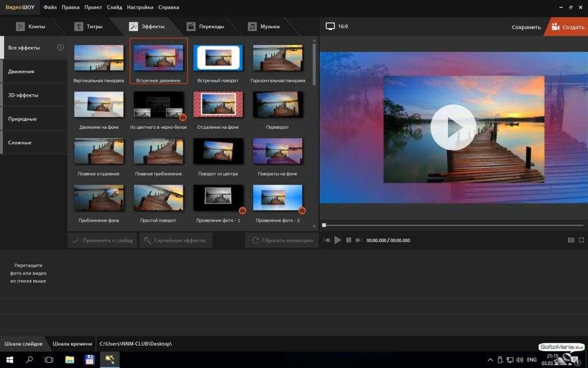The image size is (588, 368).
Task: Open Windows taskbar search icon
Action: coord(29,360)
